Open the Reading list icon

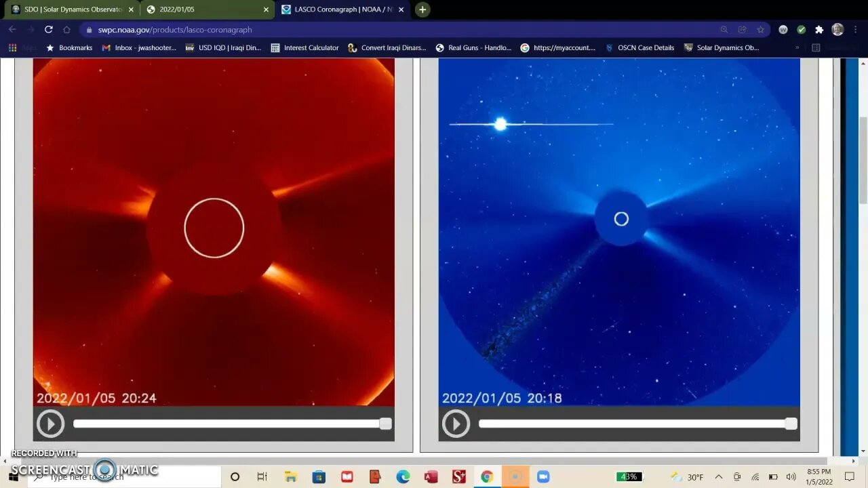816,48
